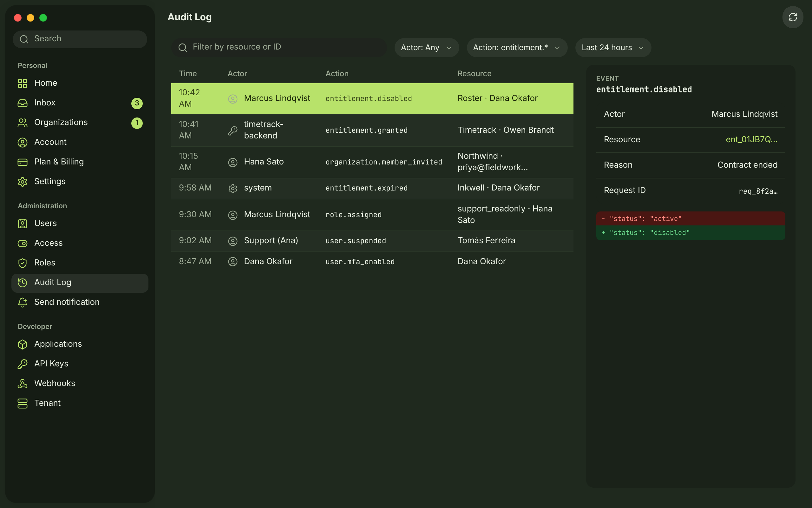This screenshot has width=812, height=508.
Task: Click the Tenant server icon
Action: 23,404
